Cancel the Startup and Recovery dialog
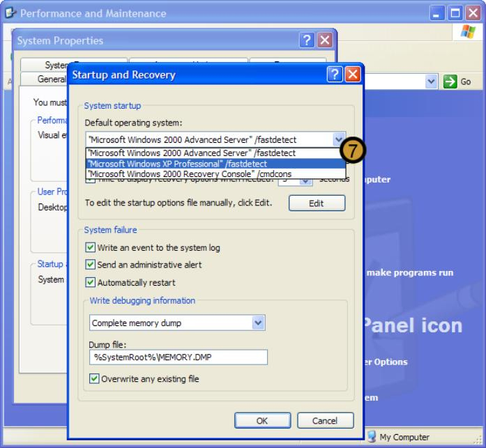 [325, 420]
